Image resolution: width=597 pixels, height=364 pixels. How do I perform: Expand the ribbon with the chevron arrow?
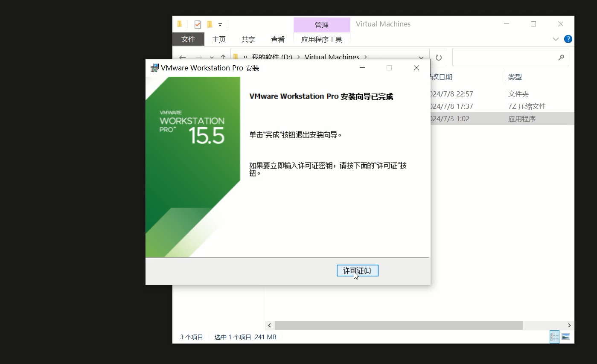pos(556,39)
